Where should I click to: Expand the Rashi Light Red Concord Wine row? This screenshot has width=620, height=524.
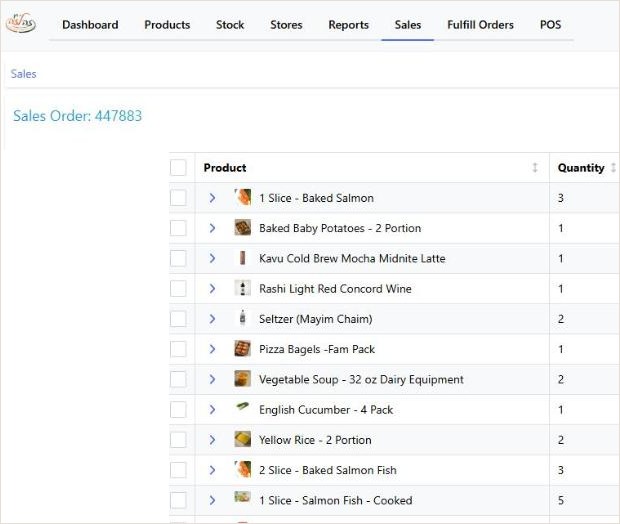[212, 289]
